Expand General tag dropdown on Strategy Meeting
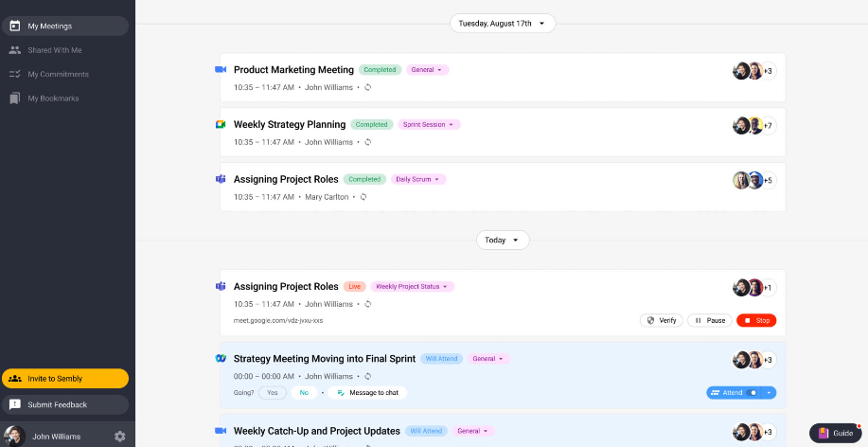Screen dimensions: 868x447 click(x=488, y=359)
